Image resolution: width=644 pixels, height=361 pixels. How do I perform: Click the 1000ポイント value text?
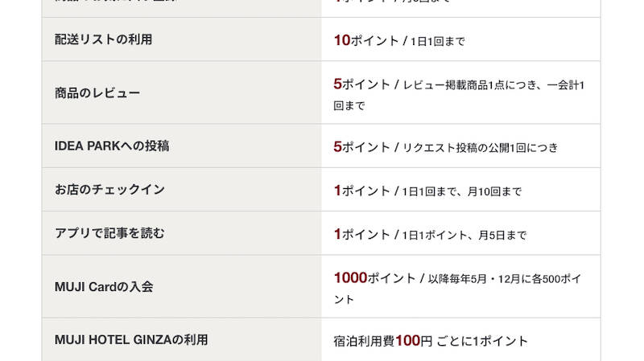pyautogui.click(x=374, y=278)
